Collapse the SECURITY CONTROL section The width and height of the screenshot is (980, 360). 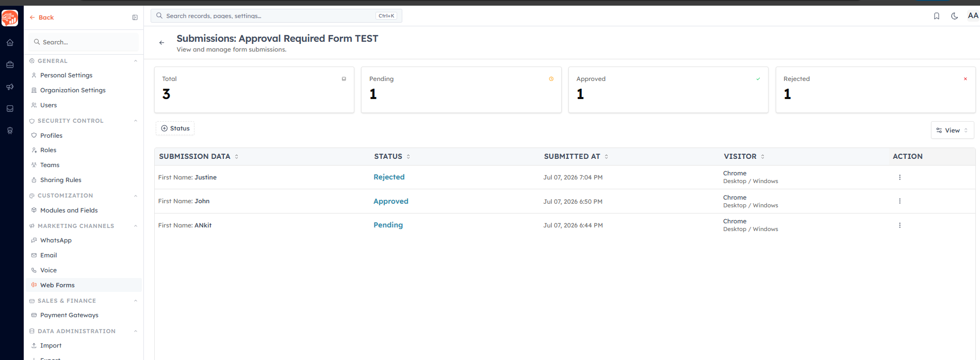click(x=136, y=121)
